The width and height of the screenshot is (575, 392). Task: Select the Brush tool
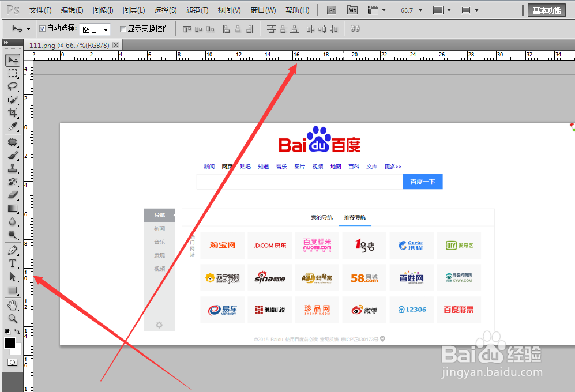13,155
